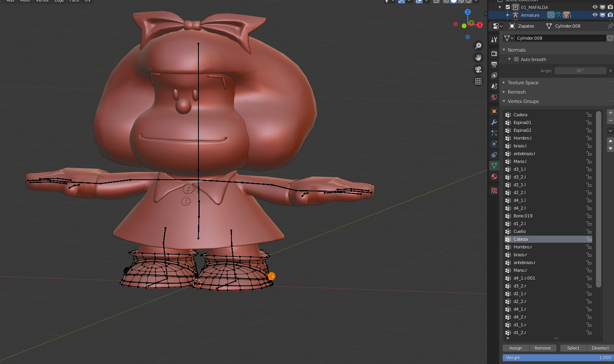
Task: Click the viewport zoom magnifier icon
Action: pos(478,46)
